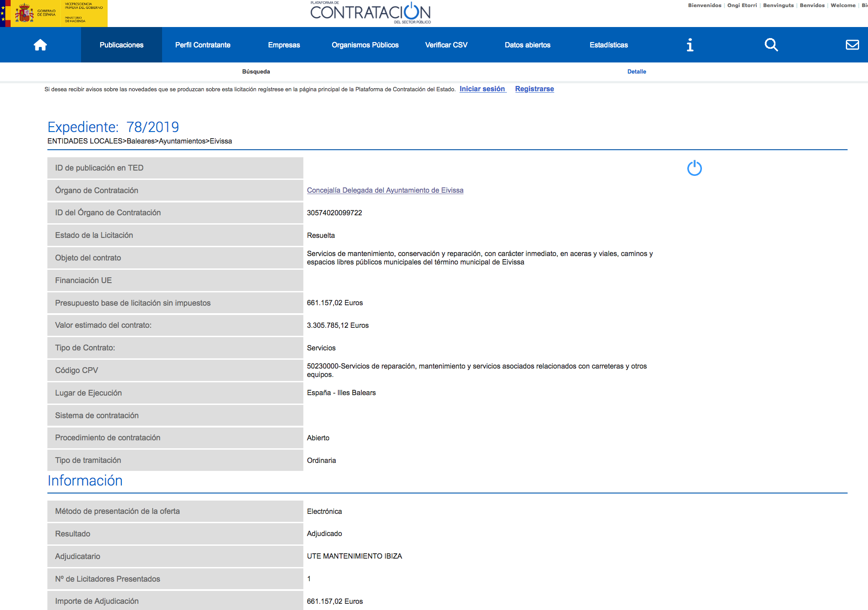The image size is (868, 610).
Task: Click the value España - Illes Balears
Action: 341,392
